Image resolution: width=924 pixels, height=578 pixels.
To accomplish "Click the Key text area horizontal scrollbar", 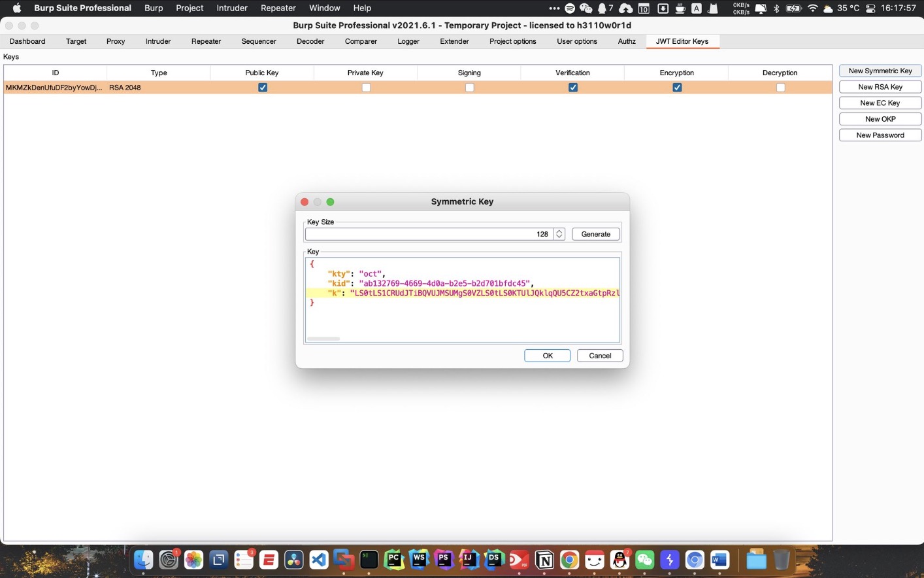I will point(323,339).
